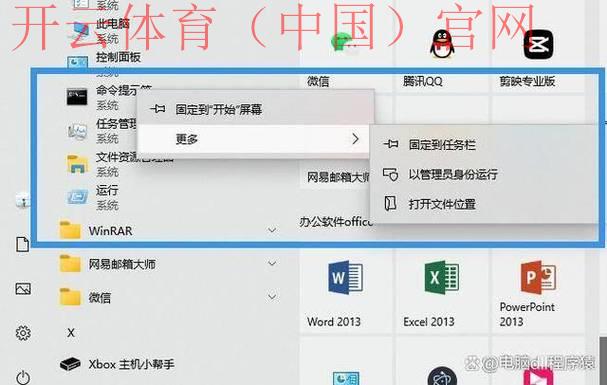
Task: Open the 更多 submenu arrow
Action: tap(355, 139)
